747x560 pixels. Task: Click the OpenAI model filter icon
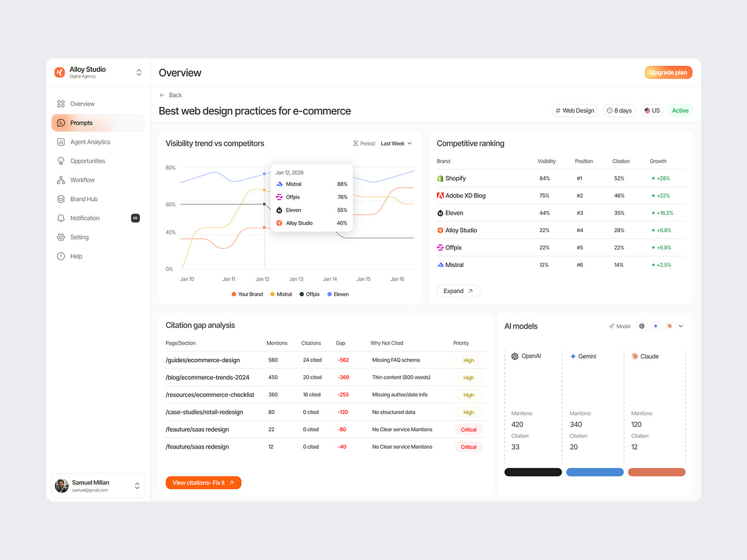[x=642, y=326]
